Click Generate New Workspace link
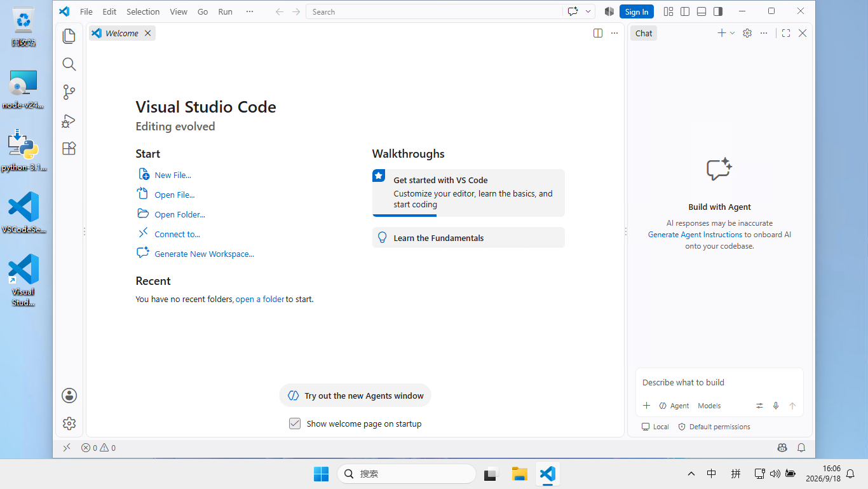Viewport: 868px width, 489px height. (x=204, y=254)
